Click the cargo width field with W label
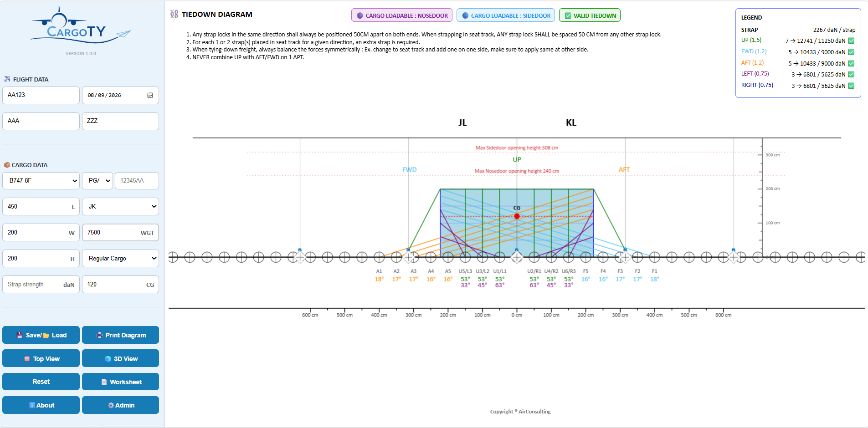 click(41, 233)
